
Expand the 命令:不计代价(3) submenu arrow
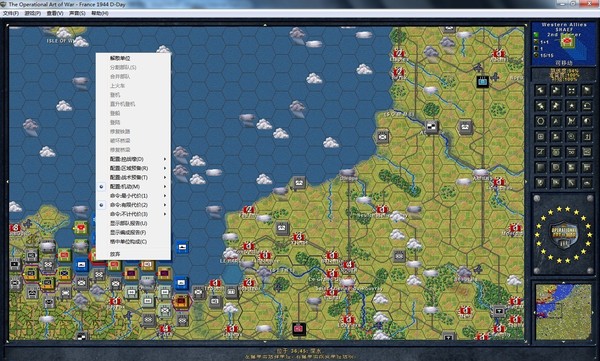(x=165, y=214)
